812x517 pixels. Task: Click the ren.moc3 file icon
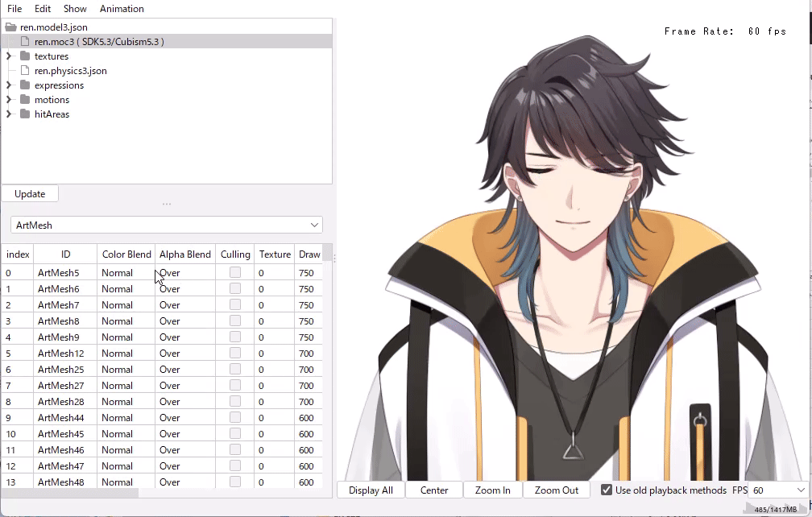[x=26, y=42]
